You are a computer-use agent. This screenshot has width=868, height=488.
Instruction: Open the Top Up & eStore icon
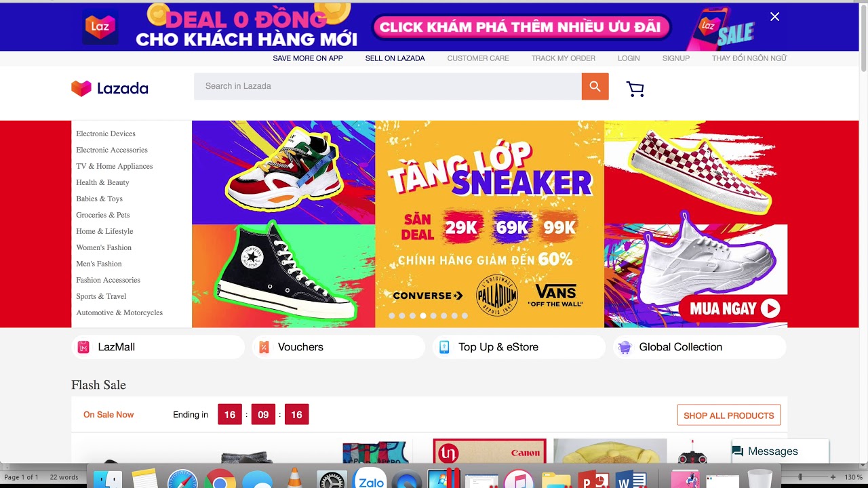point(444,347)
